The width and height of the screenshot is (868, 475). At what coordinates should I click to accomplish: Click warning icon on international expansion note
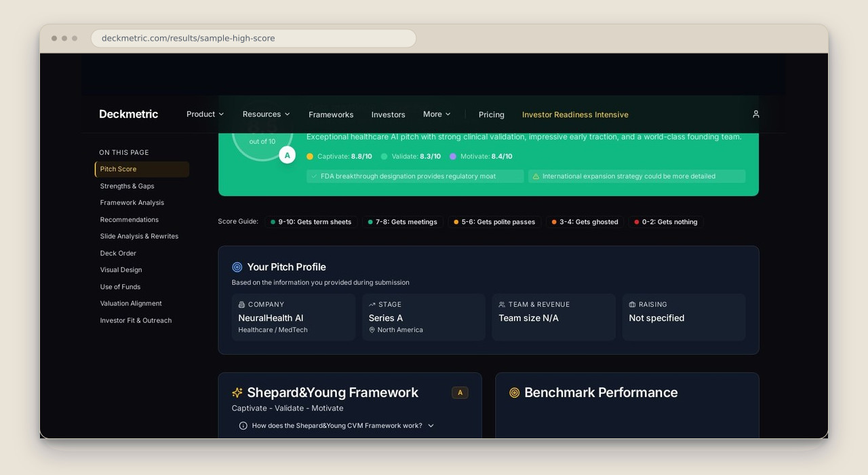[536, 176]
